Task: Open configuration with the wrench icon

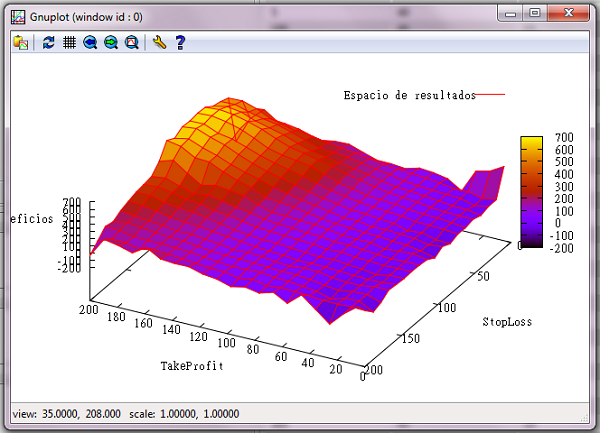Action: click(x=160, y=43)
